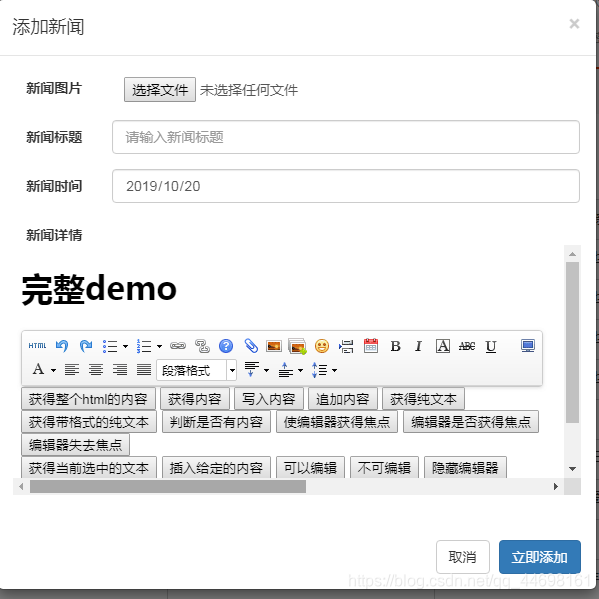Screen dimensions: 599x599
Task: Click 隐藏编辑器 button
Action: point(465,467)
